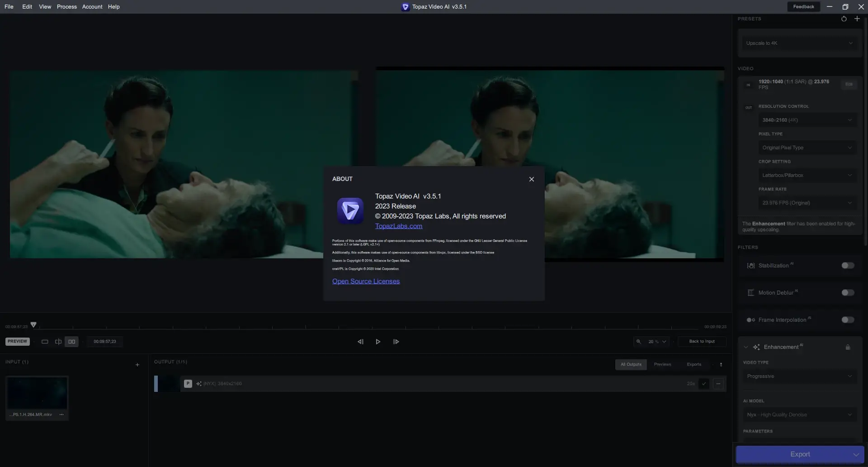
Task: Open the Process menu
Action: tap(66, 7)
